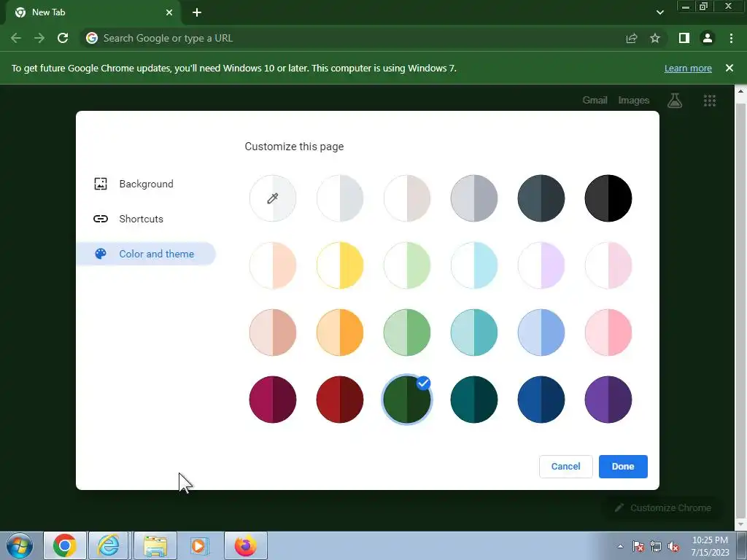Screen dimensions: 747x560
Task: Select Color and theme section
Action: point(146,254)
